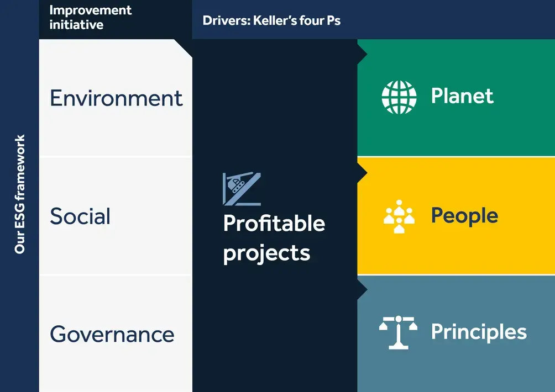This screenshot has height=392, width=555.
Task: Click the Improvement initiative header
Action: click(x=90, y=17)
